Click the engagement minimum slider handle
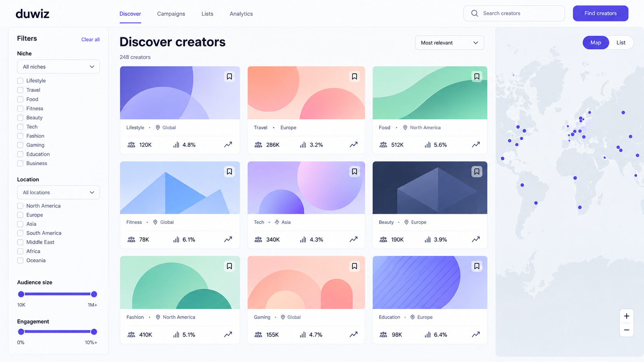The height and width of the screenshot is (362, 644). coord(21,332)
